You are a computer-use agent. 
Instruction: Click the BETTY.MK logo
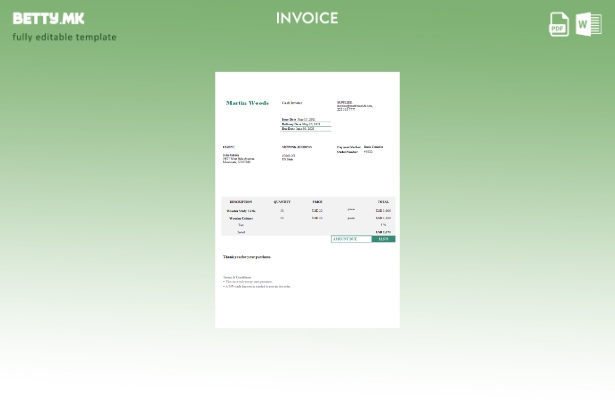tap(48, 18)
